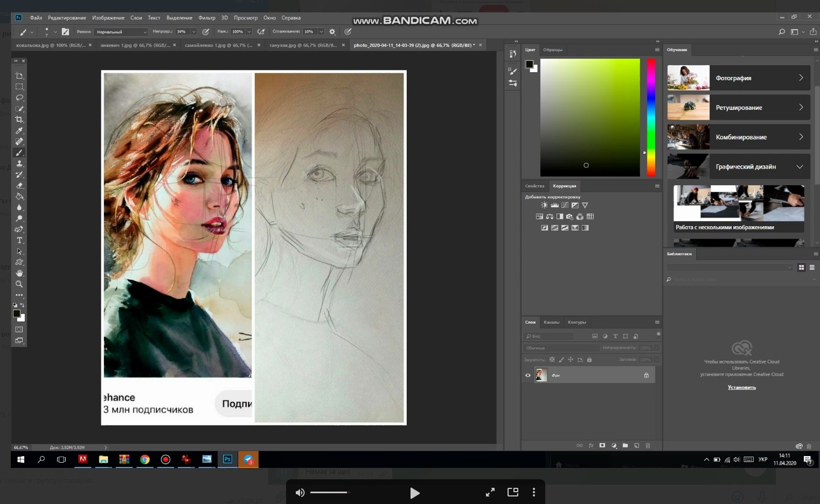Click the vertical hue spectrum slider

[x=651, y=117]
